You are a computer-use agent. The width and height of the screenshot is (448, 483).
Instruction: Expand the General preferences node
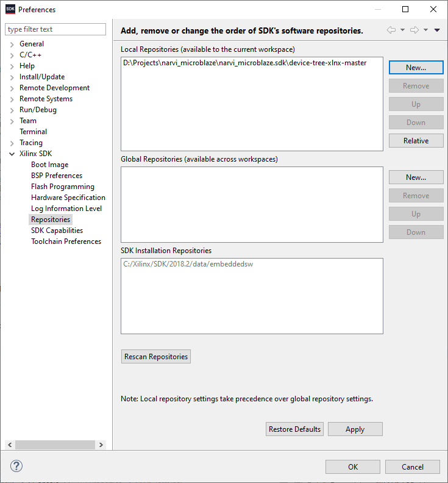pyautogui.click(x=12, y=44)
